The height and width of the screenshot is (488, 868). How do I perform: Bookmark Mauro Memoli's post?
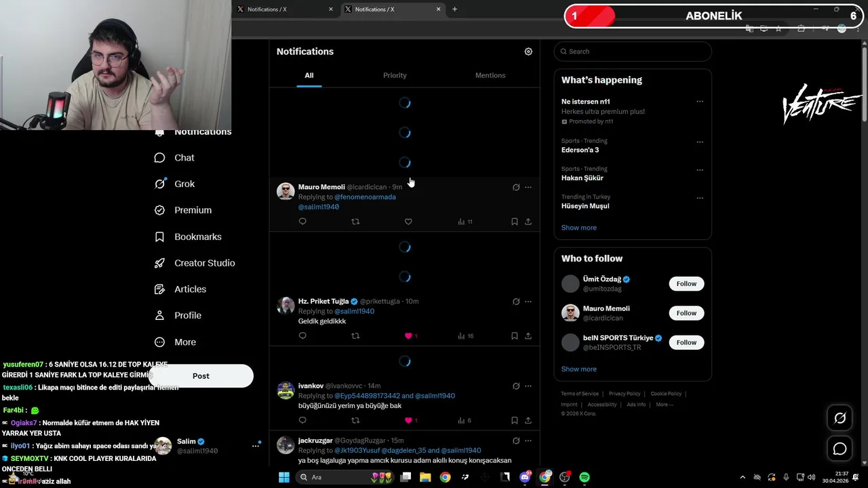coord(515,222)
